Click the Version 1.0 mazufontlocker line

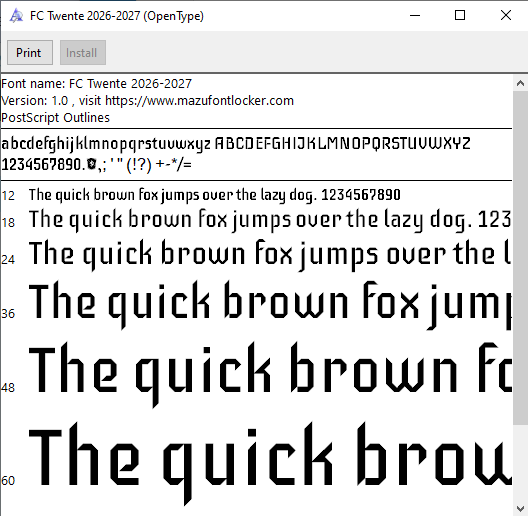[x=147, y=101]
